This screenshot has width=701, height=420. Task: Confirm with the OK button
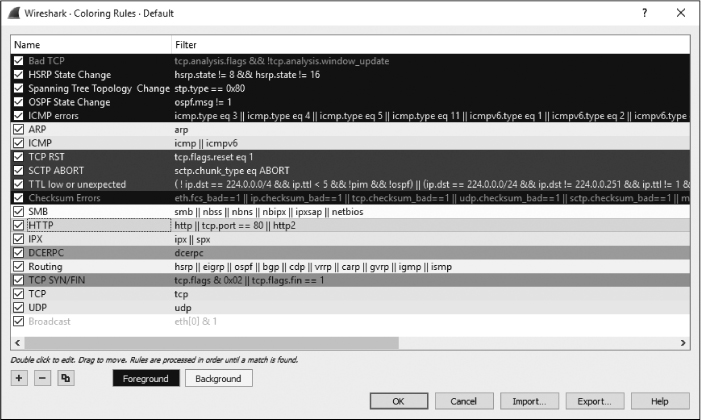click(x=398, y=401)
